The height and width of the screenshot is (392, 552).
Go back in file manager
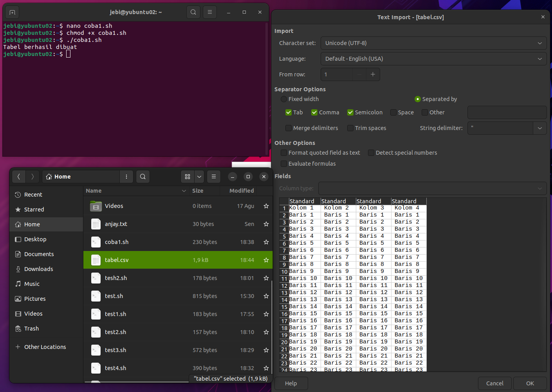(x=19, y=177)
